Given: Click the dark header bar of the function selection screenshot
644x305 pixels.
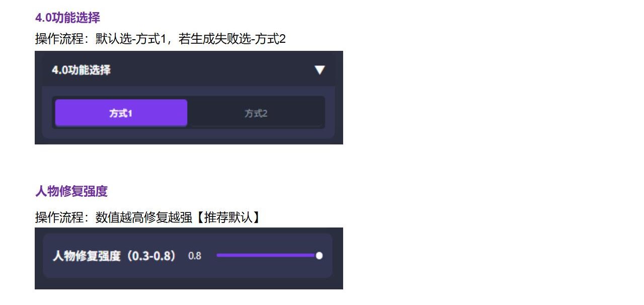Looking at the screenshot, I should click(189, 69).
